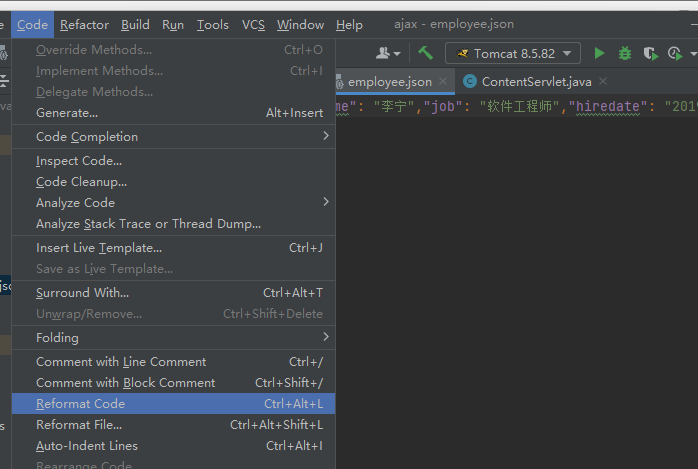
Task: Close the employee.json editor tab
Action: click(443, 82)
